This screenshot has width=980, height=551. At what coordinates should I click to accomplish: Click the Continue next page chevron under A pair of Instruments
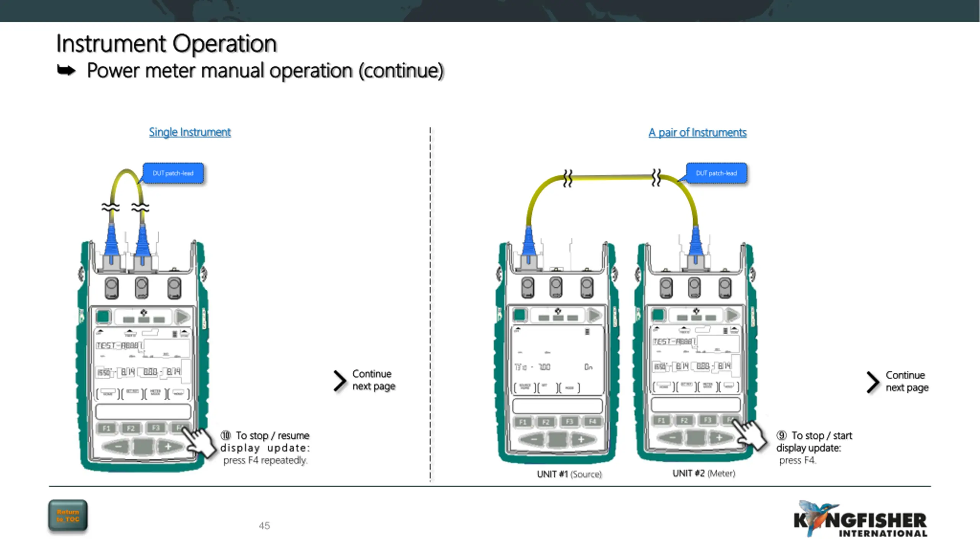click(872, 382)
